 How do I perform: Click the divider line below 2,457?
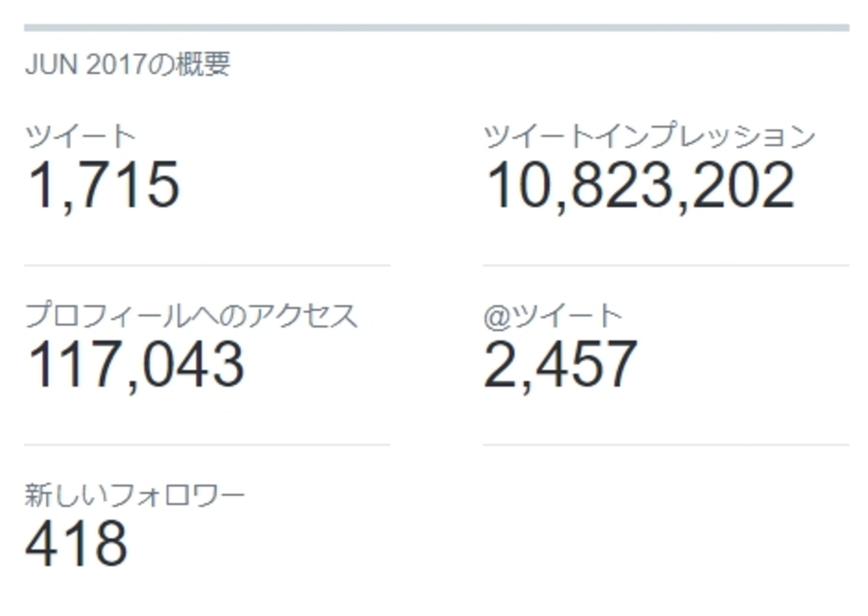point(666,444)
